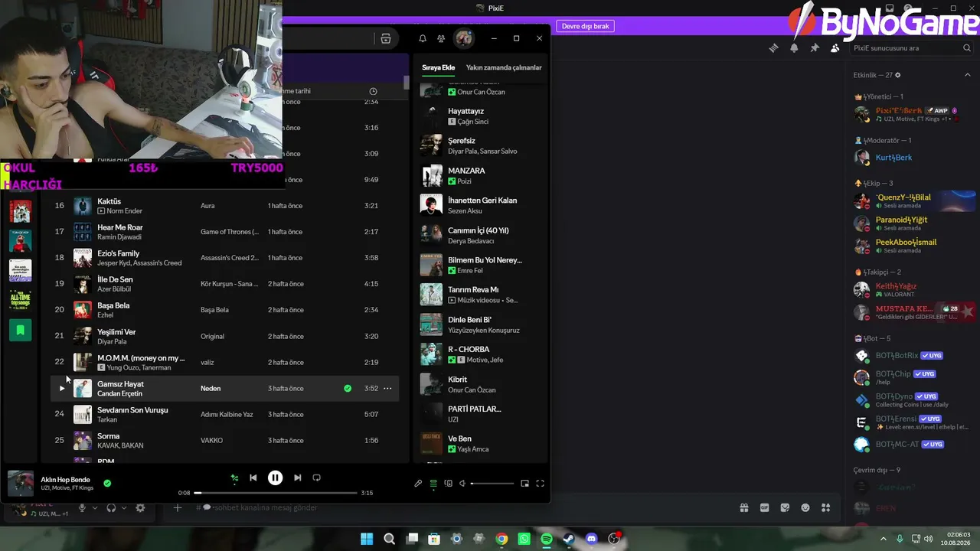The width and height of the screenshot is (980, 551).
Task: Open the Hear Me Roar track
Action: pyautogui.click(x=120, y=227)
